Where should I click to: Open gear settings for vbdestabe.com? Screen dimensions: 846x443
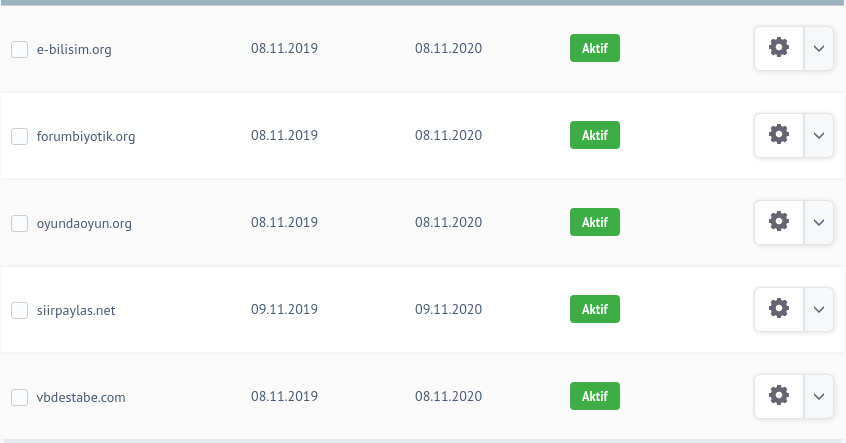779,397
